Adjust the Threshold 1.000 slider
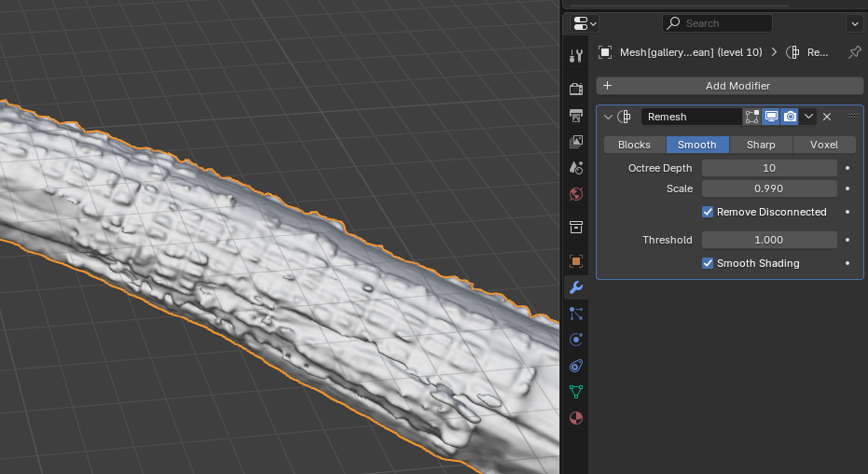 click(x=769, y=240)
